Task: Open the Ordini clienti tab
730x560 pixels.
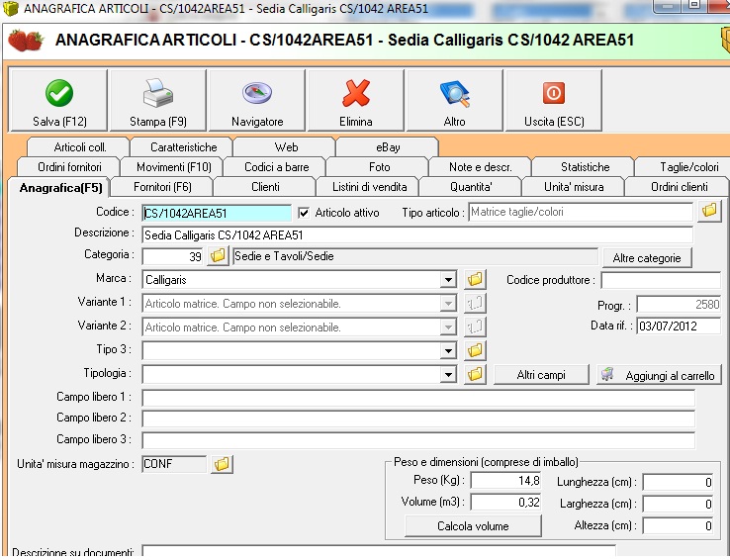Action: (679, 187)
